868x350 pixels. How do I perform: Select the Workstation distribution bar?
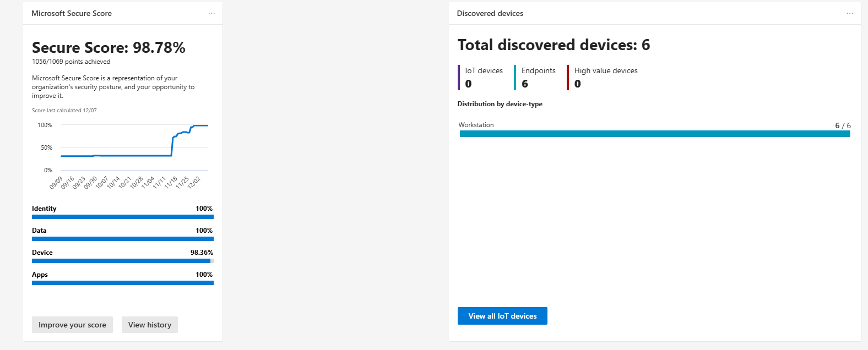(x=654, y=134)
